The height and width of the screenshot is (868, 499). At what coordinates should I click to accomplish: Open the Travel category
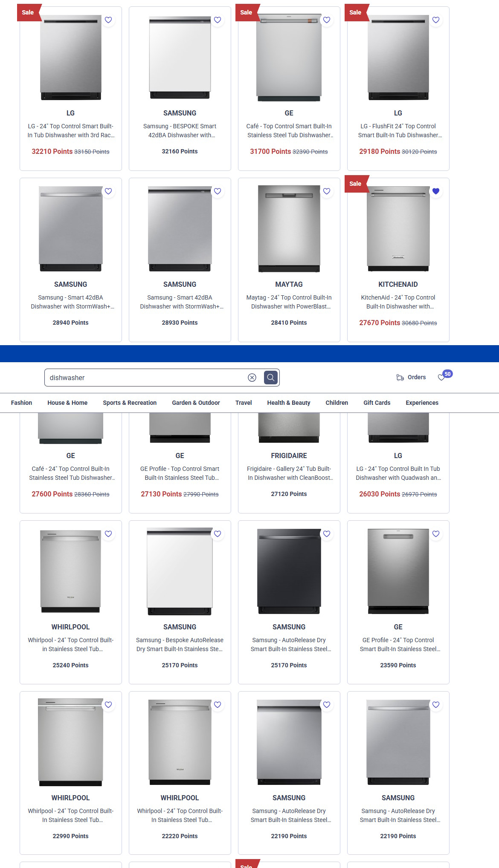[x=244, y=403]
